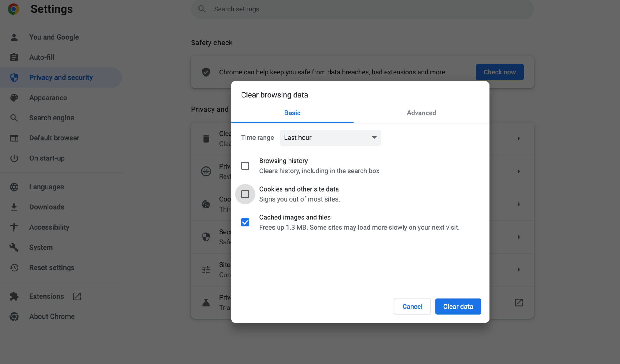
Task: Click the Downloads arrow icon
Action: coord(14,207)
